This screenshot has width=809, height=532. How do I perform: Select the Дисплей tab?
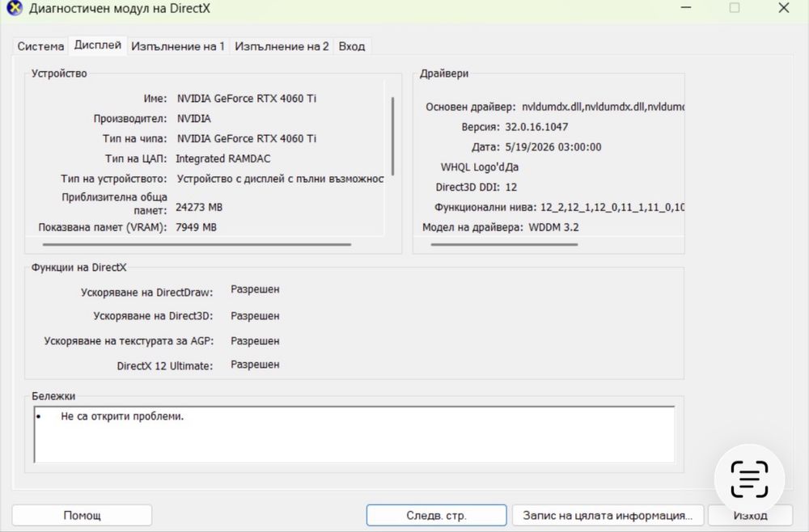[98, 44]
